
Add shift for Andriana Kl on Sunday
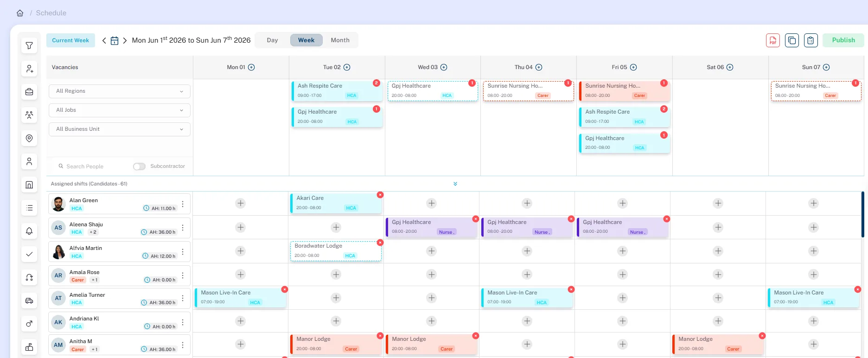pyautogui.click(x=814, y=321)
